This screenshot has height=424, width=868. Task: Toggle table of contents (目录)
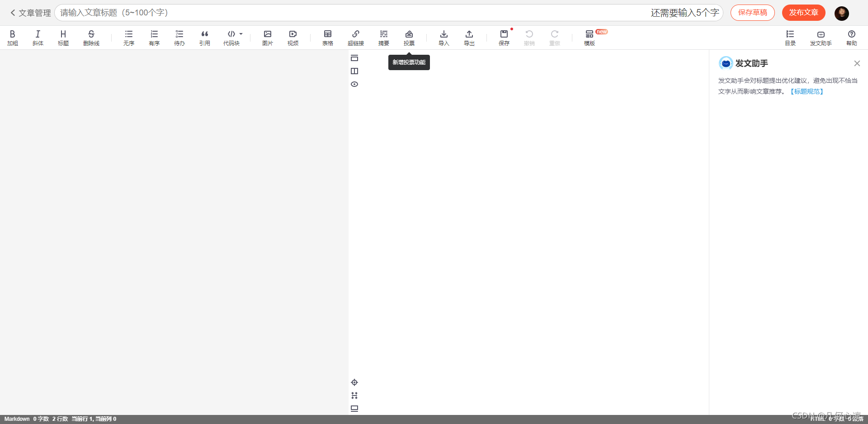click(790, 38)
